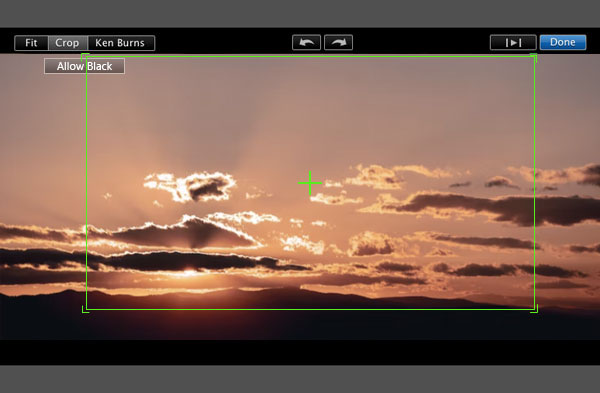
Task: Select the crop frame's top-right corner handle
Action: coord(533,57)
